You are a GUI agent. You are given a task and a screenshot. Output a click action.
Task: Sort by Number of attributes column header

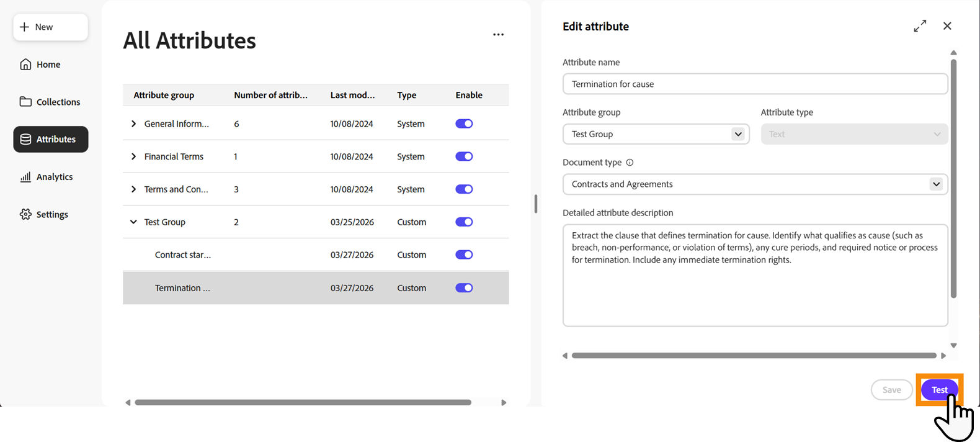click(x=270, y=95)
